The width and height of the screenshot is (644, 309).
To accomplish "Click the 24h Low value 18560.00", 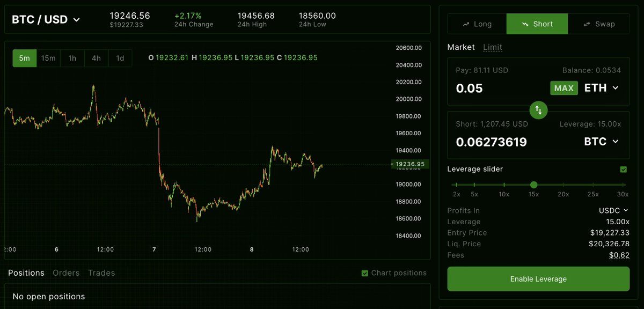I will pyautogui.click(x=317, y=16).
